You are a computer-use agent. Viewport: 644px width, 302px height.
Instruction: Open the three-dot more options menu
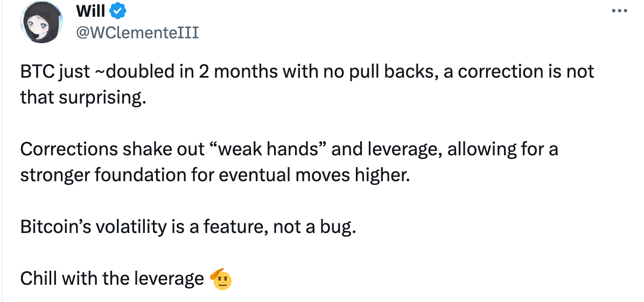(x=619, y=11)
